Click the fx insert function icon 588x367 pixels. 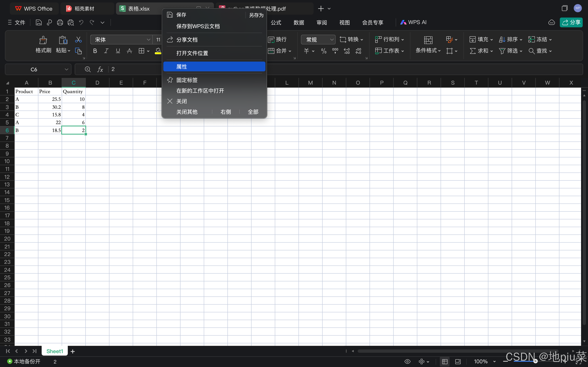[x=100, y=69]
